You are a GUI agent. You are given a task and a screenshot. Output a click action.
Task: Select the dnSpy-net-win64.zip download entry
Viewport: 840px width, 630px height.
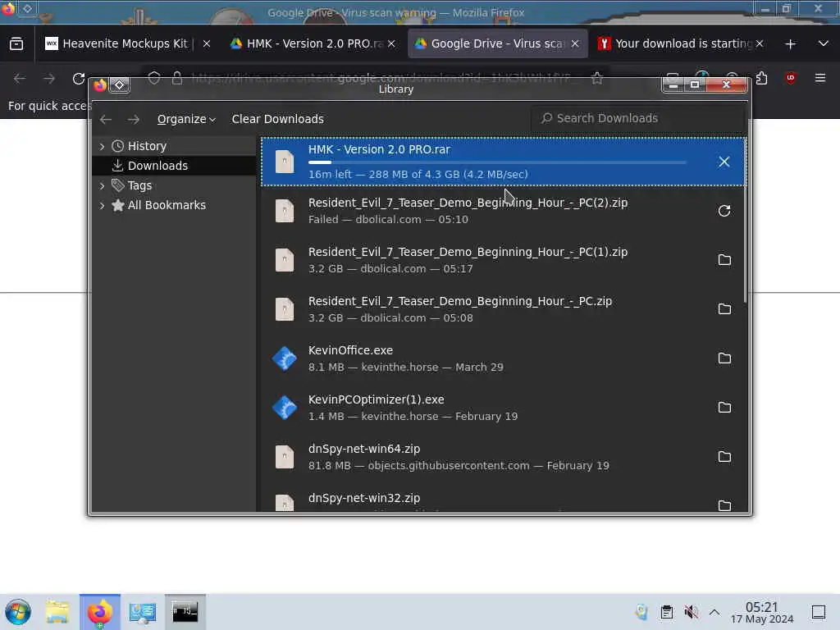coord(504,457)
